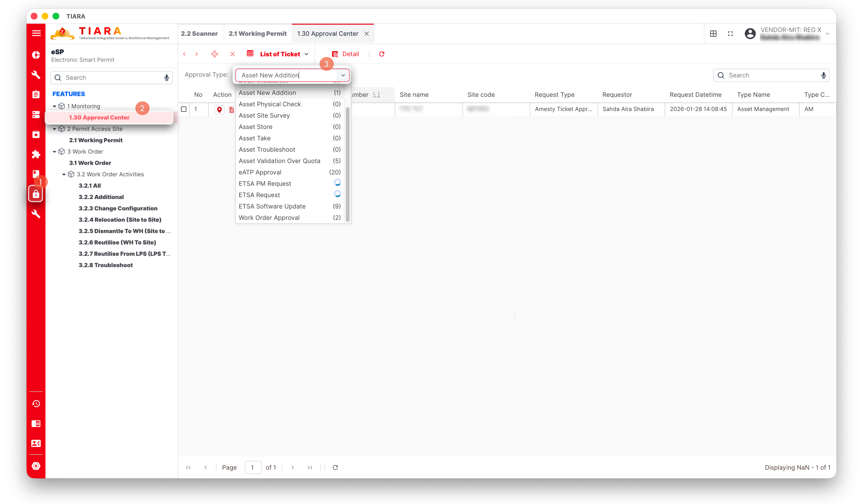The width and height of the screenshot is (863, 504).
Task: Collapse the 1 Monitoring tree node
Action: [x=54, y=106]
